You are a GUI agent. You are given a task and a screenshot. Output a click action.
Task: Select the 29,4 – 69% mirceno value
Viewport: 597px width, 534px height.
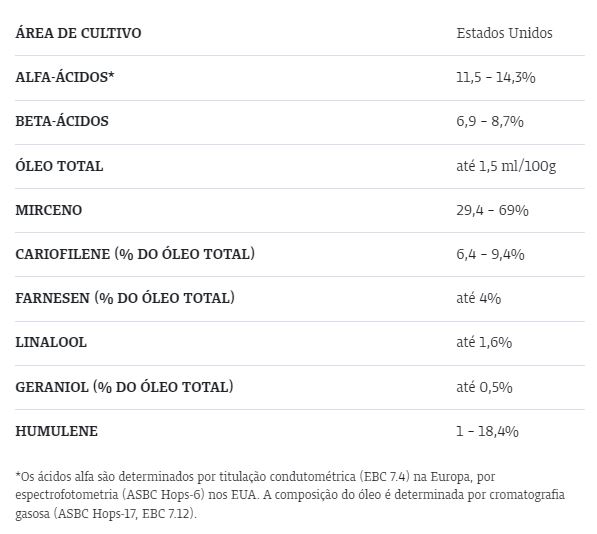492,210
